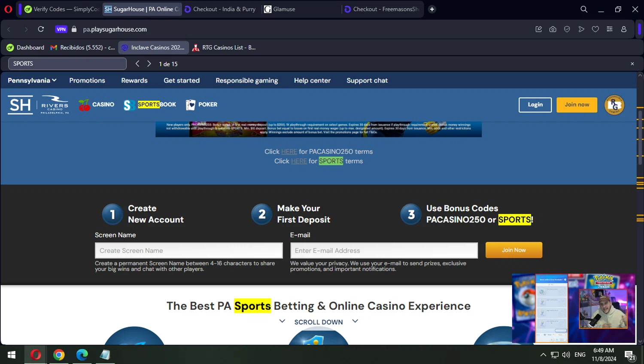Image resolution: width=644 pixels, height=364 pixels.
Task: Open the Sportsbook section
Action: point(150,104)
